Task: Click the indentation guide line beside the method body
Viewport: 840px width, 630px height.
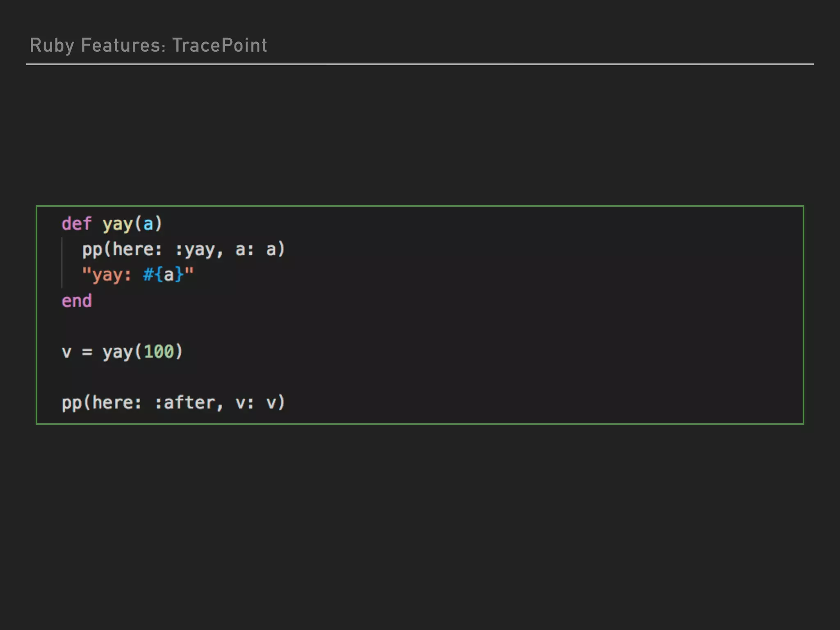Action: pyautogui.click(x=62, y=262)
